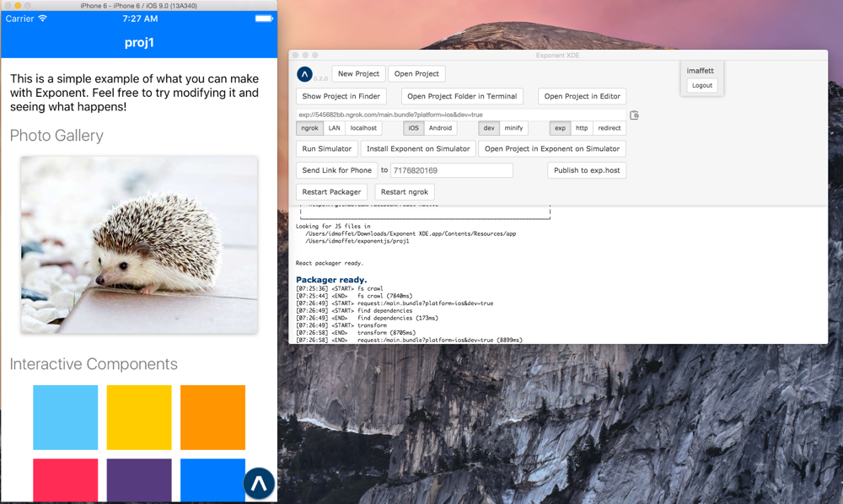Open Project in Exponent on Simulator

click(x=552, y=149)
